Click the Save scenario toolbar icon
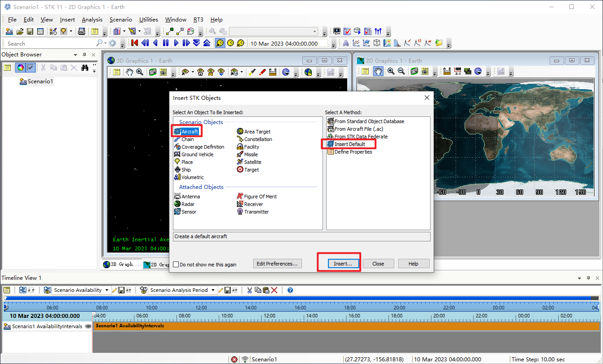Image resolution: width=603 pixels, height=364 pixels. tap(30, 31)
